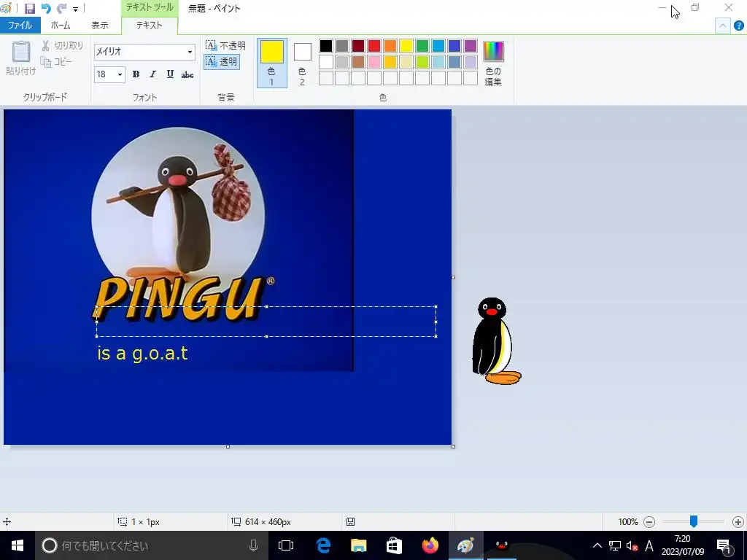This screenshot has height=560, width=747.
Task: Open File Explorer from taskbar
Action: 359,545
